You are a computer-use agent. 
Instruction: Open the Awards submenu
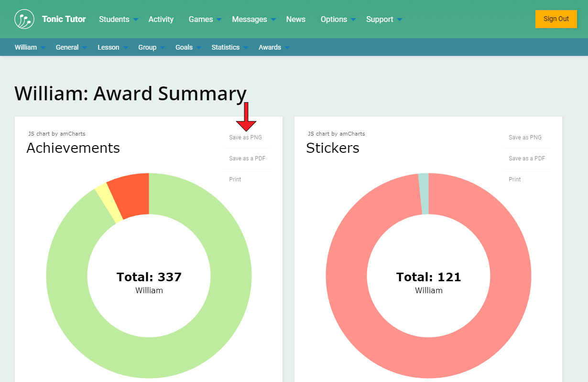(273, 47)
